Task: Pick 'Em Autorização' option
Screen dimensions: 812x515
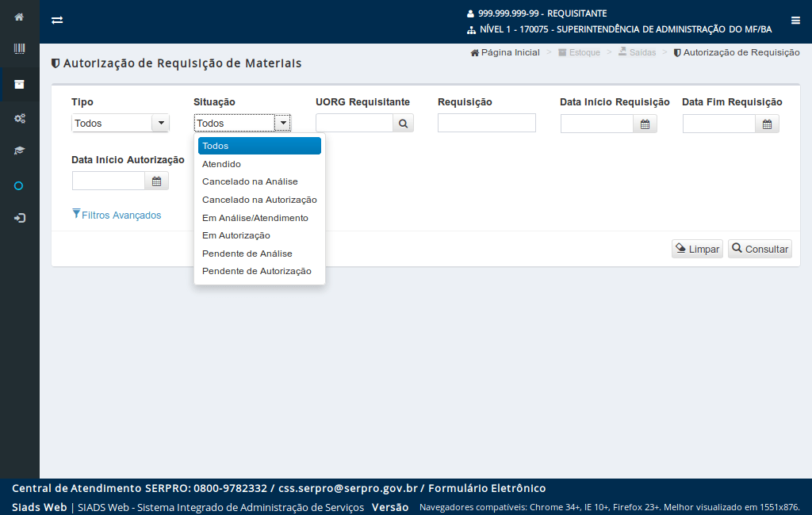Action: 259,235
